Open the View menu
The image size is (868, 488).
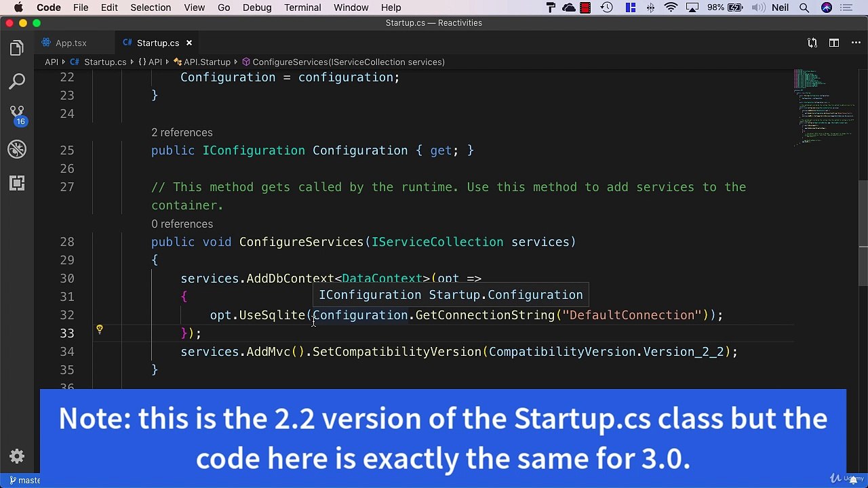(x=194, y=7)
